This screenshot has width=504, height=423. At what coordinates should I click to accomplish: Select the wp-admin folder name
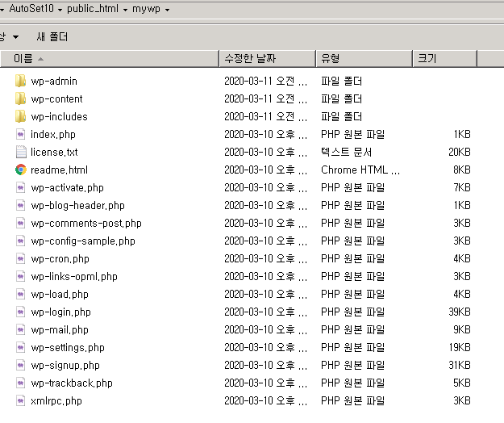tap(54, 81)
